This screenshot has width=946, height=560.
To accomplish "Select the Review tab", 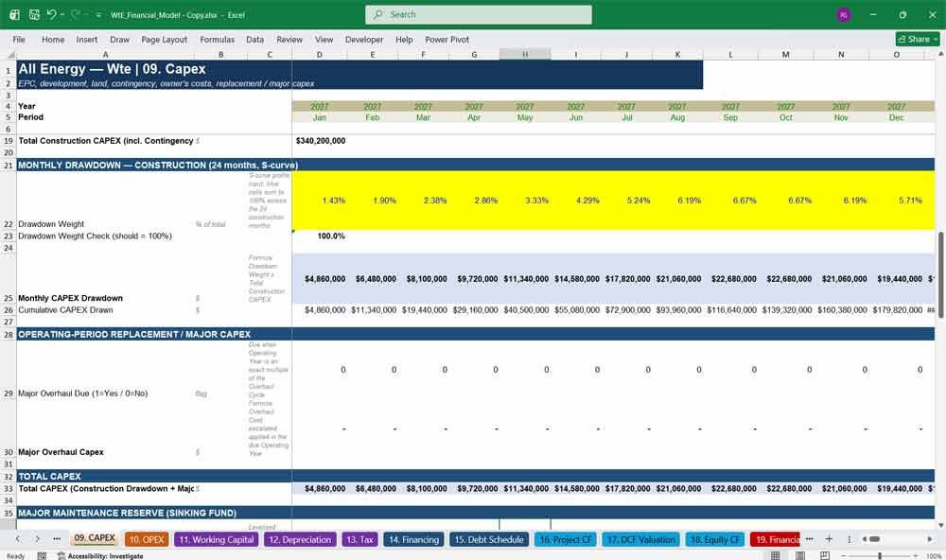I will click(289, 39).
